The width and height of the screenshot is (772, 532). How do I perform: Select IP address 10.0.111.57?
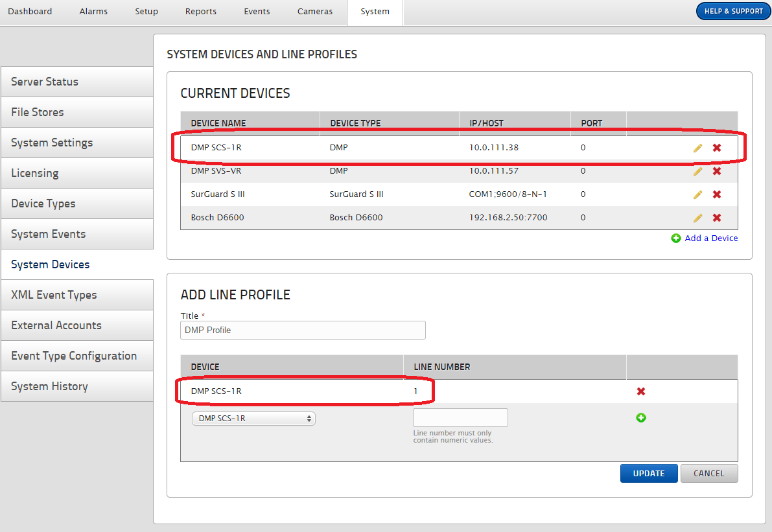(x=494, y=171)
